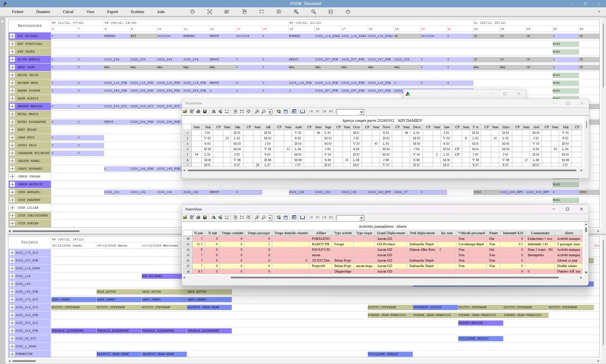
Task: Go to first page in upper PoemView
Action: tap(311, 111)
